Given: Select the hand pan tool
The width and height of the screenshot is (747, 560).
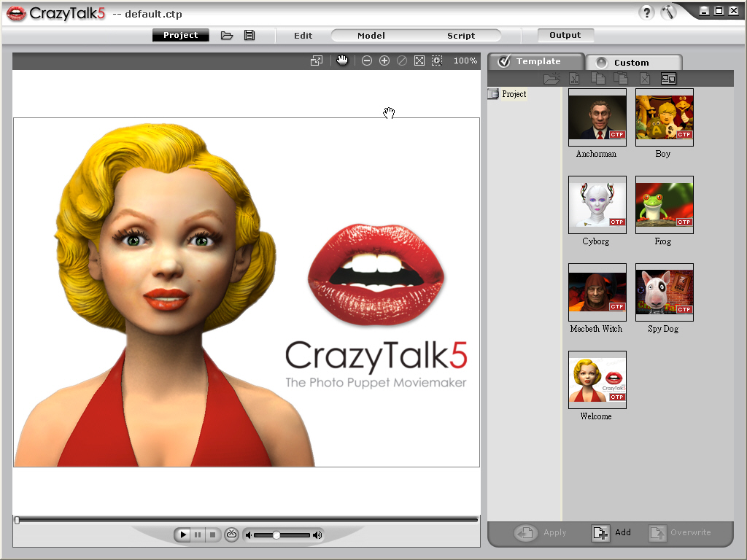Looking at the screenshot, I should (342, 61).
